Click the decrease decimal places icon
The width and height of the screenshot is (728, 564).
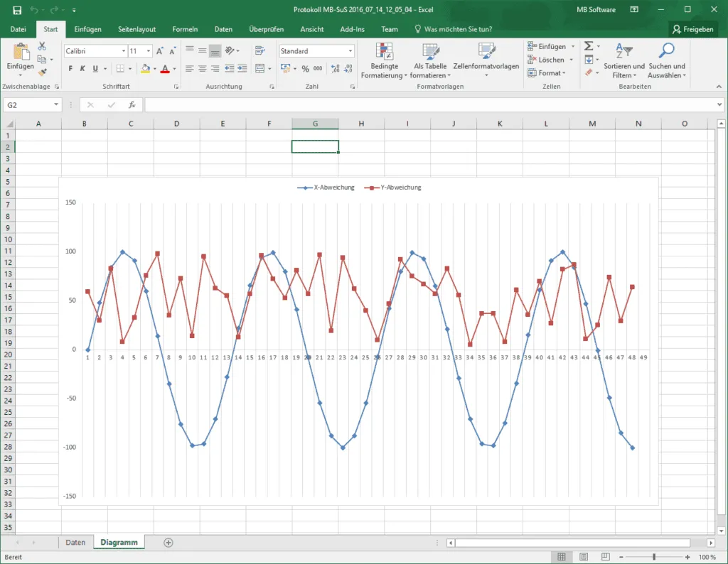tap(348, 69)
